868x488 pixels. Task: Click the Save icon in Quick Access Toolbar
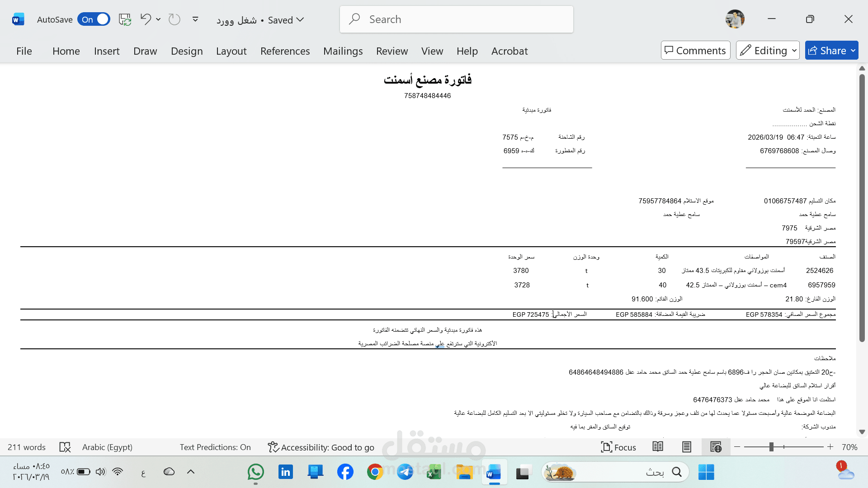[x=124, y=19]
